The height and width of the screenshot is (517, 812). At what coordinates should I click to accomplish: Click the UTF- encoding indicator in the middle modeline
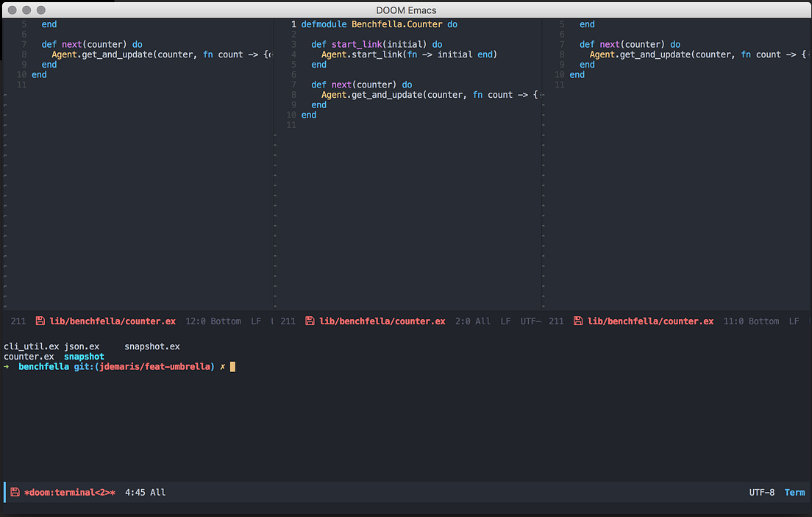pos(530,321)
